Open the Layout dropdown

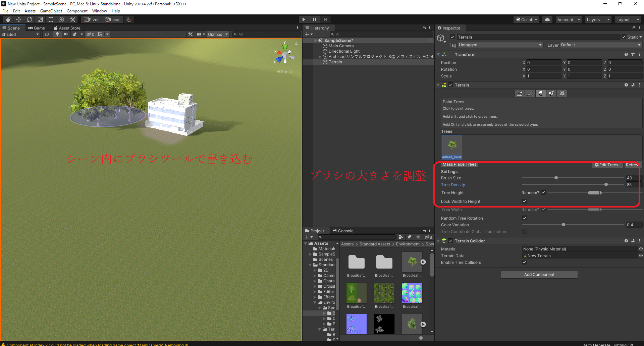pyautogui.click(x=628, y=19)
